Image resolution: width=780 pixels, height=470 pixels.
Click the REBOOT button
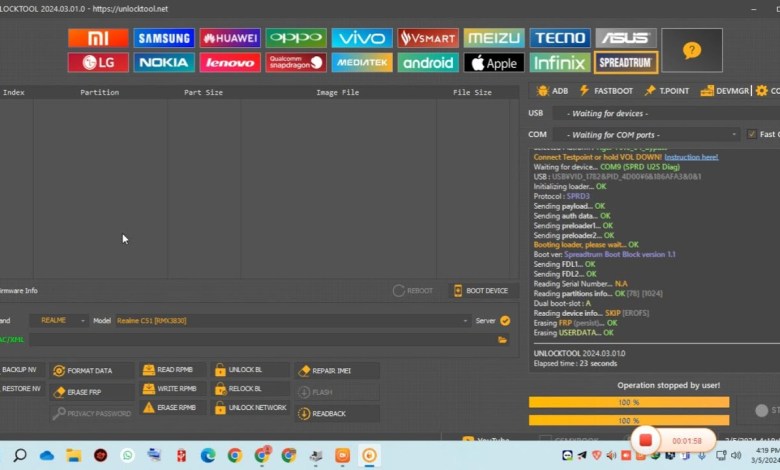pos(413,290)
